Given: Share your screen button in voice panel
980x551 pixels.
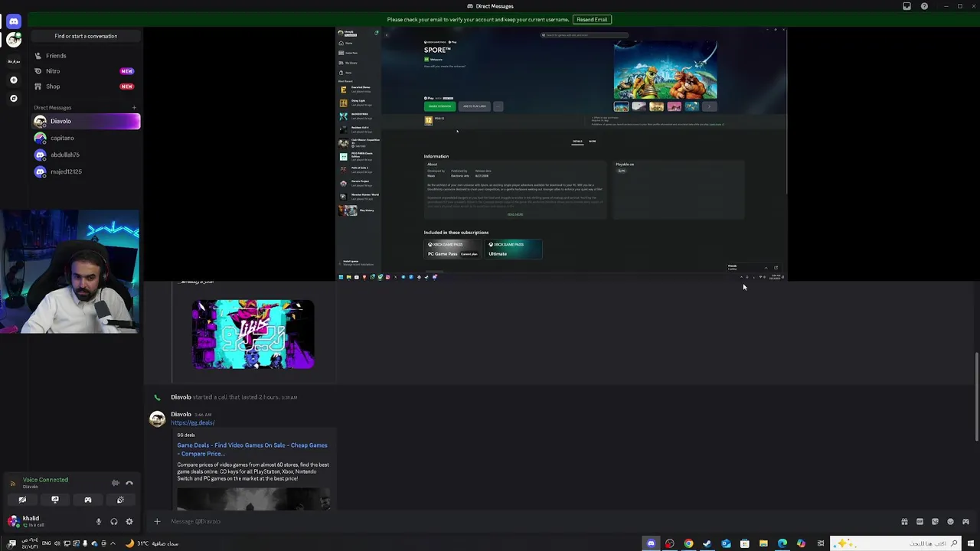Looking at the screenshot, I should point(55,500).
